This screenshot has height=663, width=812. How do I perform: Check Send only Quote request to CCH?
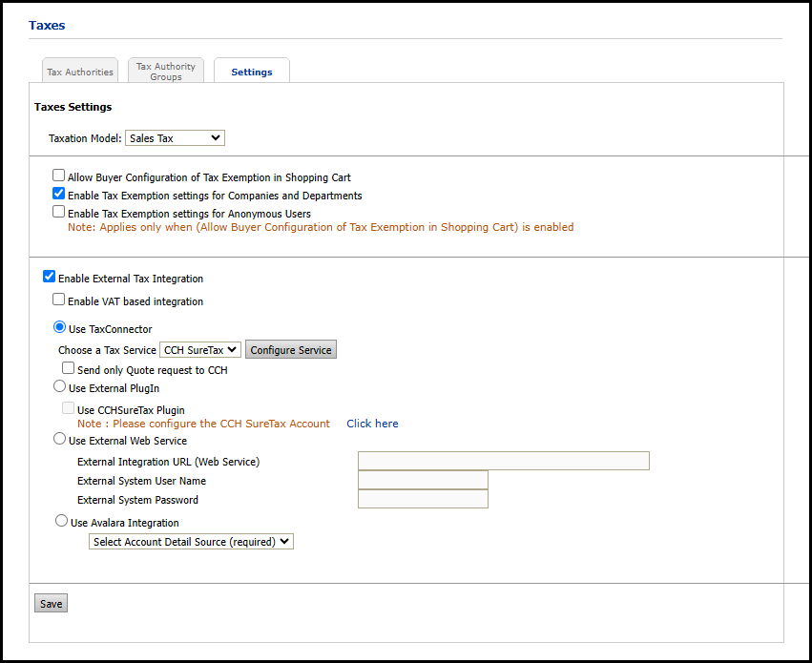tap(69, 369)
